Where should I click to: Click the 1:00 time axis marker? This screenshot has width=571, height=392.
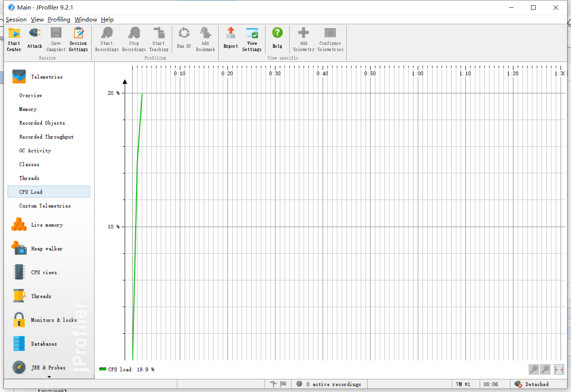(418, 73)
